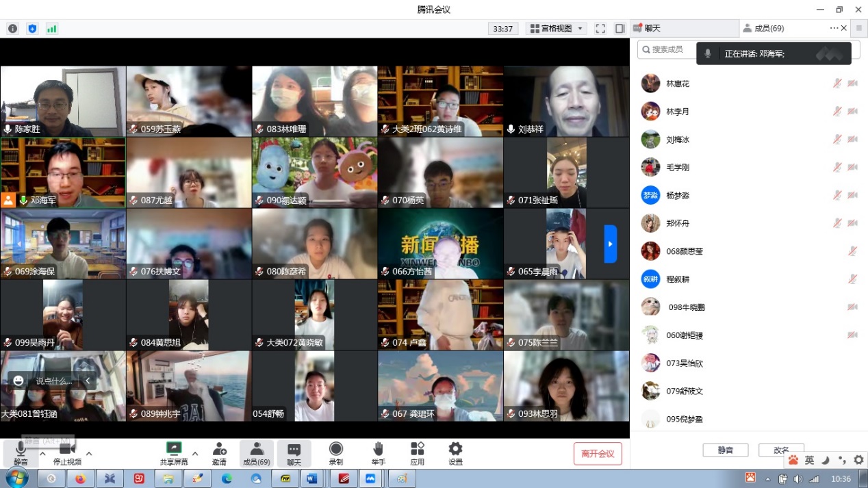Screen dimensions: 868x488
Task: Open the invite participants icon
Action: pos(219,449)
